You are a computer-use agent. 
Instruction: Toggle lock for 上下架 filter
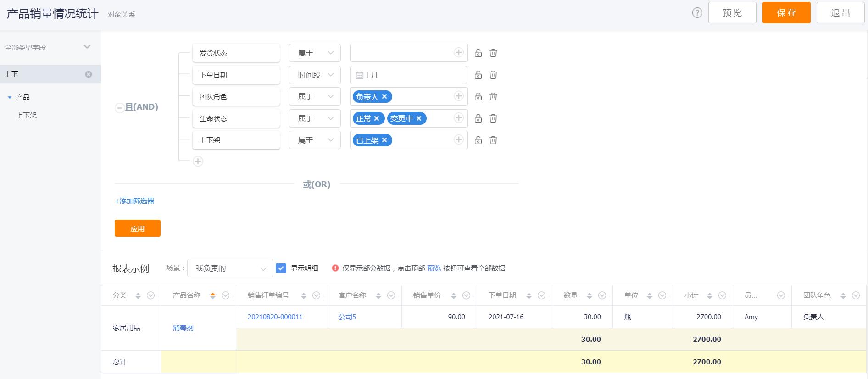(x=478, y=140)
